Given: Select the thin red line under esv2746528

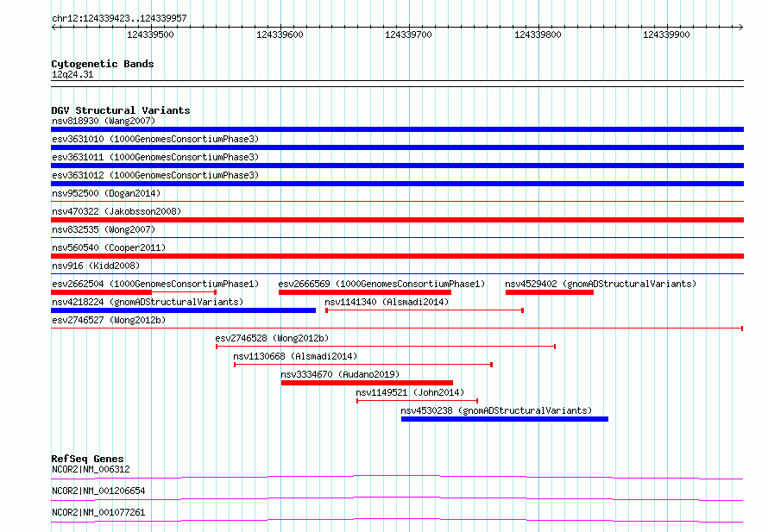Looking at the screenshot, I should click(386, 347).
